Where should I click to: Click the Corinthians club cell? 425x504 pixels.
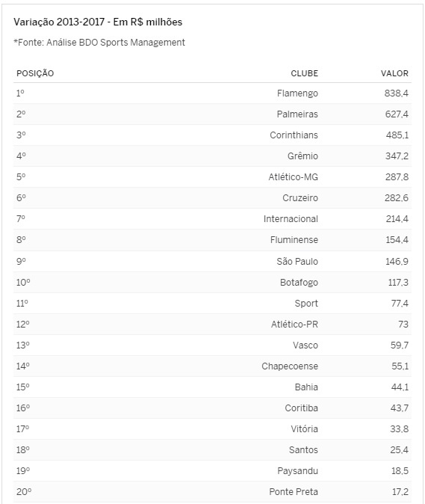tap(294, 135)
